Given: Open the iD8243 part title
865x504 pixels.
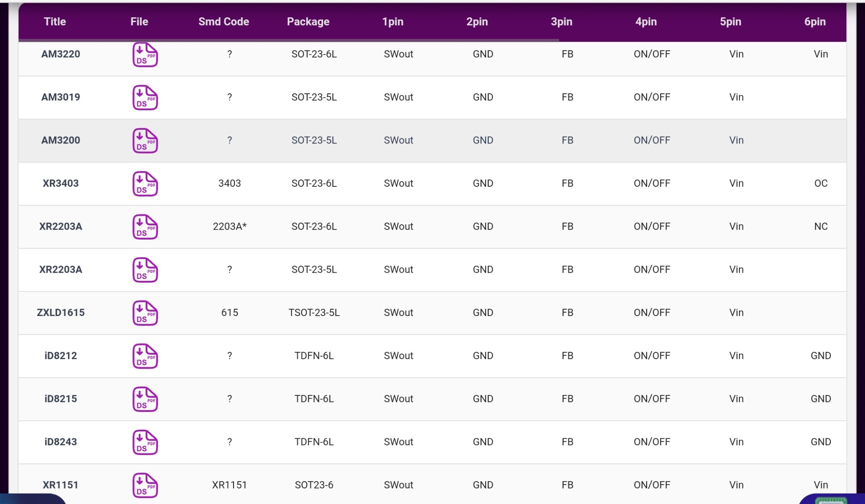Looking at the screenshot, I should coord(61,442).
